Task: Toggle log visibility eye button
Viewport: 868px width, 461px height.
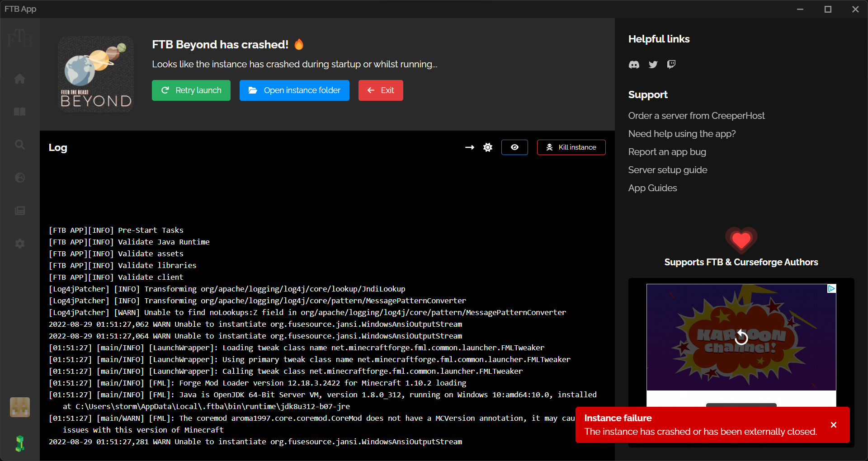Action: click(x=514, y=147)
